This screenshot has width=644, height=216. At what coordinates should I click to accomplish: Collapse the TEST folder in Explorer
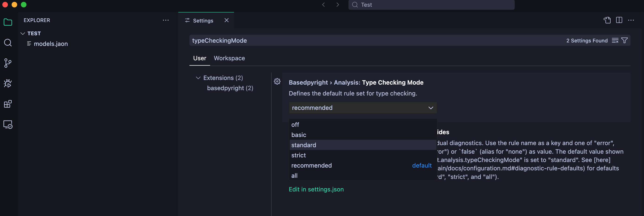[23, 33]
